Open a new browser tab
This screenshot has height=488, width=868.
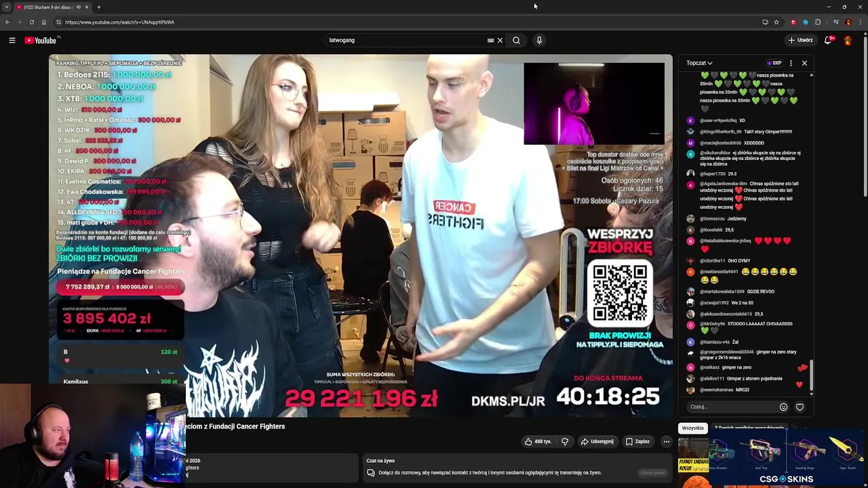99,7
